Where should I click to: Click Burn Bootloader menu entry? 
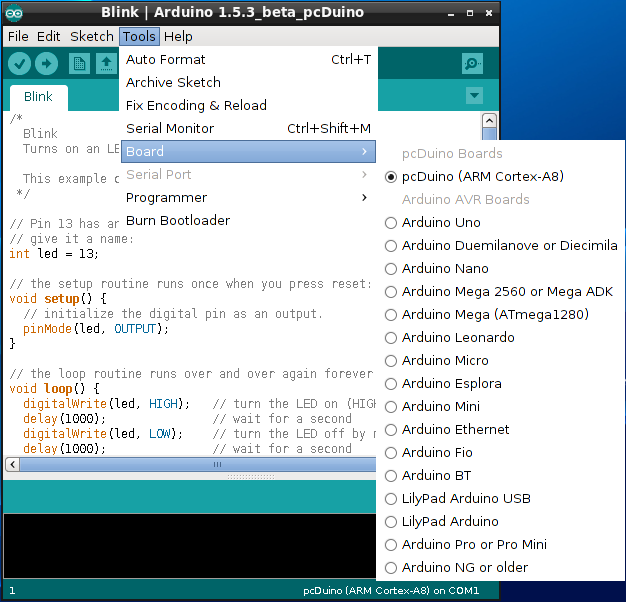248,220
